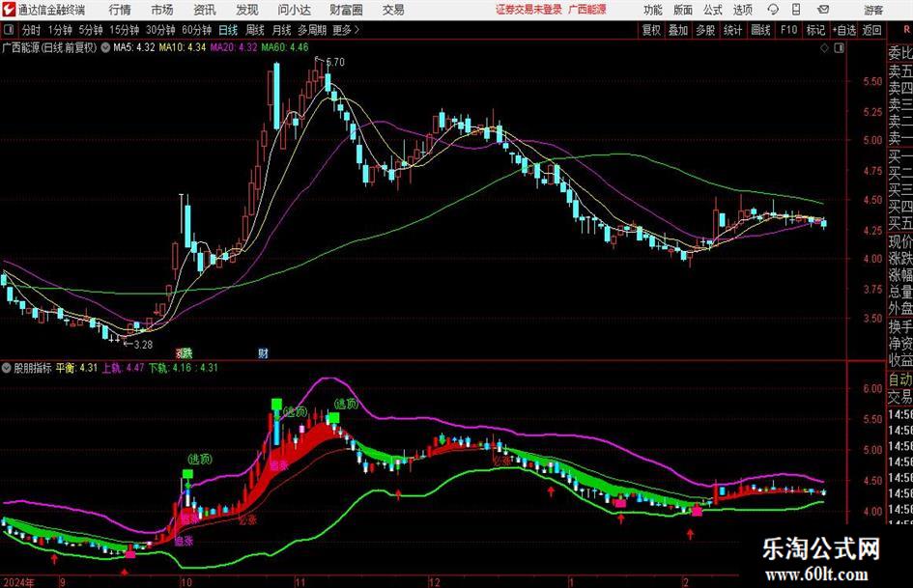The image size is (913, 588).
Task: Open the 市场 menu
Action: pyautogui.click(x=162, y=10)
